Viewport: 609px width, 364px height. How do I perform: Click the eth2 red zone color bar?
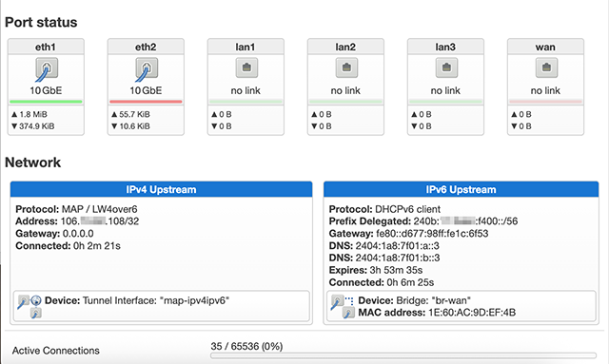tap(146, 102)
